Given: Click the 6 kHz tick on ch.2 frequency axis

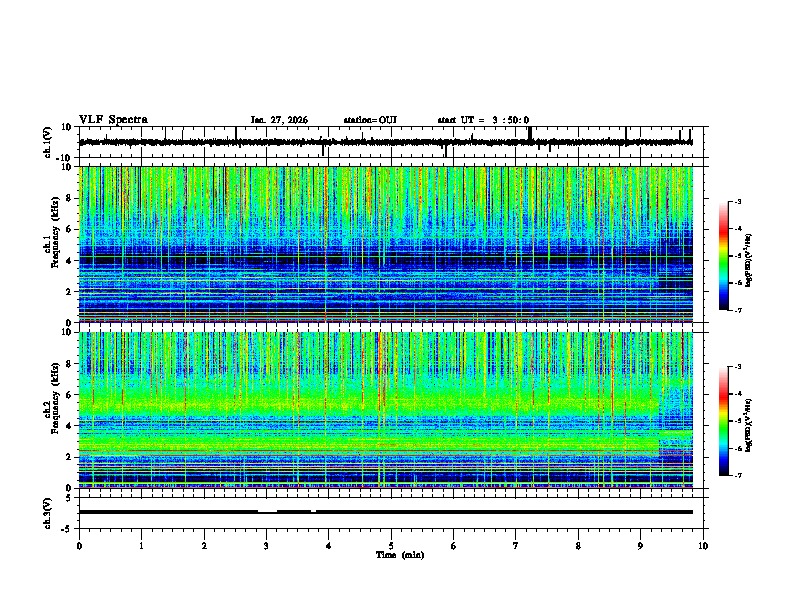Looking at the screenshot, I should coord(70,394).
